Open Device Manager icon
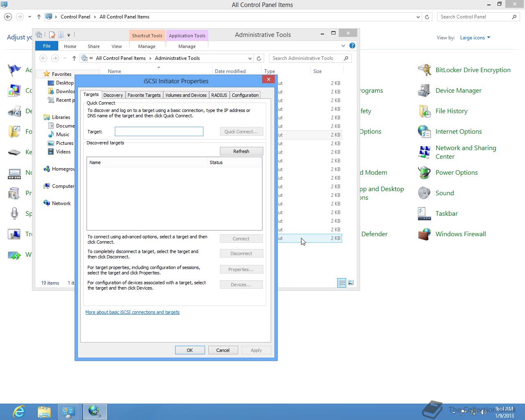Viewport: 525px width, 420px height. click(x=424, y=91)
